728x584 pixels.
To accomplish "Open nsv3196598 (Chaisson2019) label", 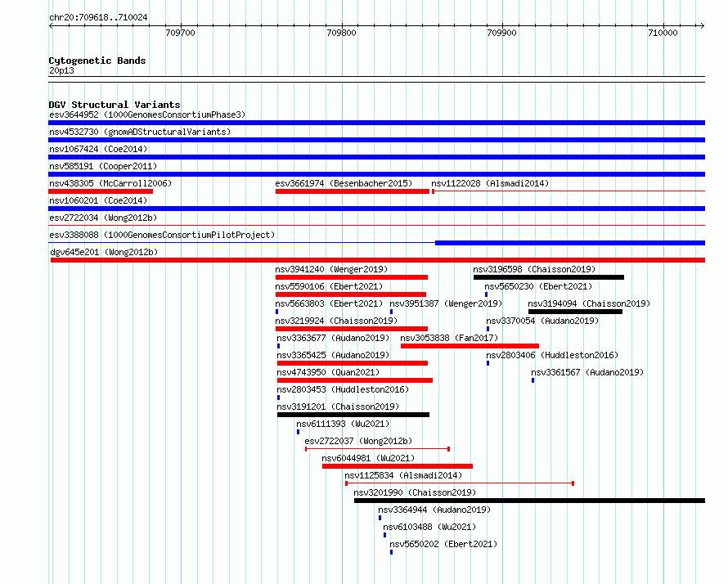I will pyautogui.click(x=534, y=269).
